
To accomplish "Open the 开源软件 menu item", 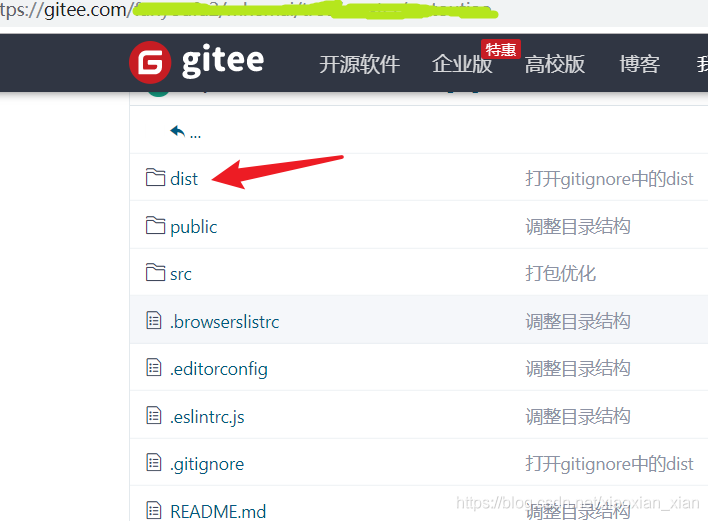I will tap(359, 64).
